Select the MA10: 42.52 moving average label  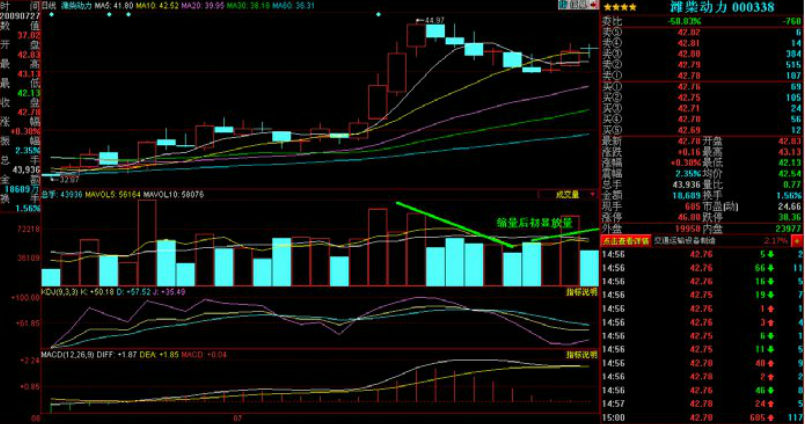157,6
